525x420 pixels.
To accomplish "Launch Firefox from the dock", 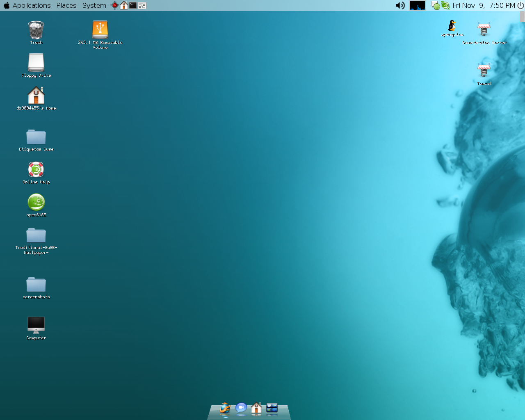I will click(225, 409).
